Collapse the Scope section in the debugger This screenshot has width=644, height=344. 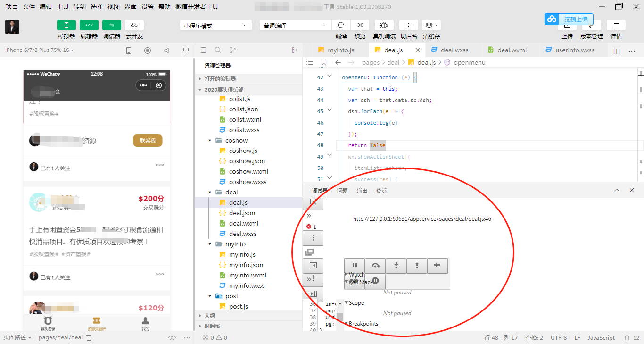(x=347, y=303)
